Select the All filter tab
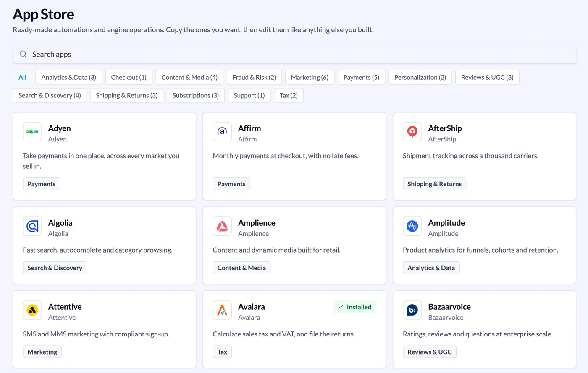Viewport: 588px width, 373px height. click(23, 77)
